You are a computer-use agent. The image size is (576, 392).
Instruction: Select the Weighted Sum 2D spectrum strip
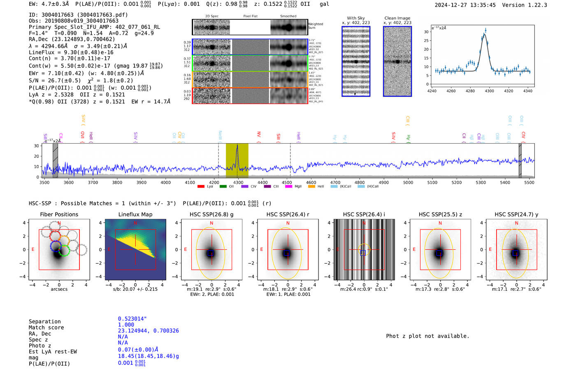[x=250, y=27]
